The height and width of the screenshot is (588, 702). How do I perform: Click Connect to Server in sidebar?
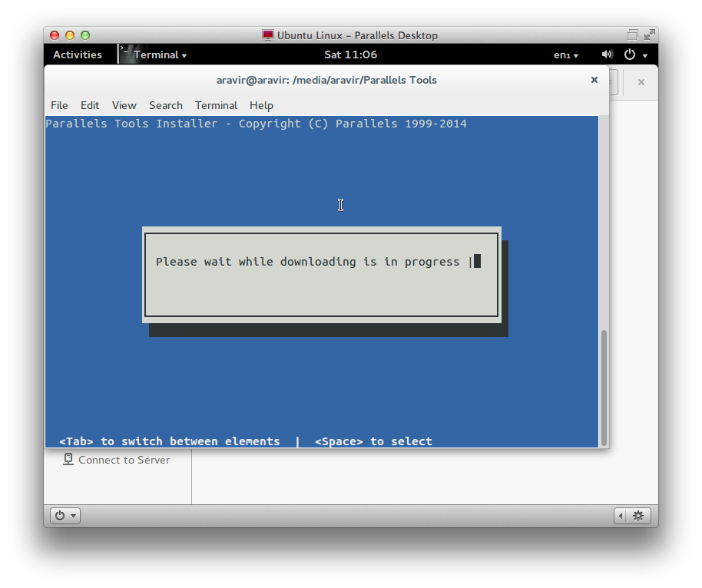click(124, 460)
